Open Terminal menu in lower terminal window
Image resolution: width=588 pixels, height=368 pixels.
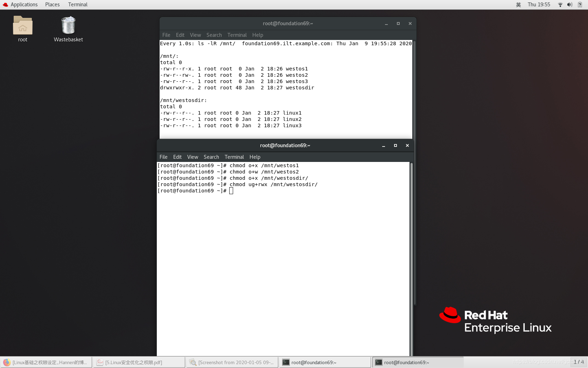tap(234, 157)
